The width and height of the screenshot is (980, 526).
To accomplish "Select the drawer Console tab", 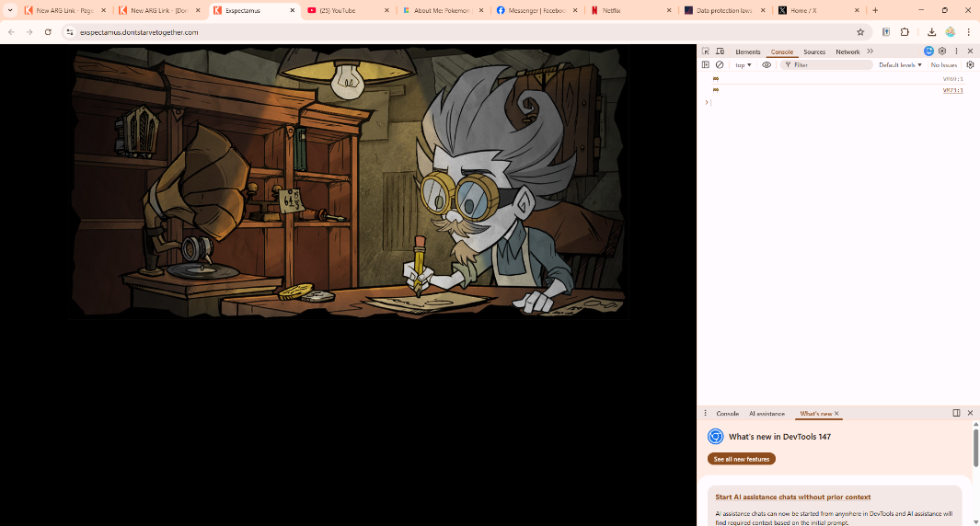I will coord(728,414).
